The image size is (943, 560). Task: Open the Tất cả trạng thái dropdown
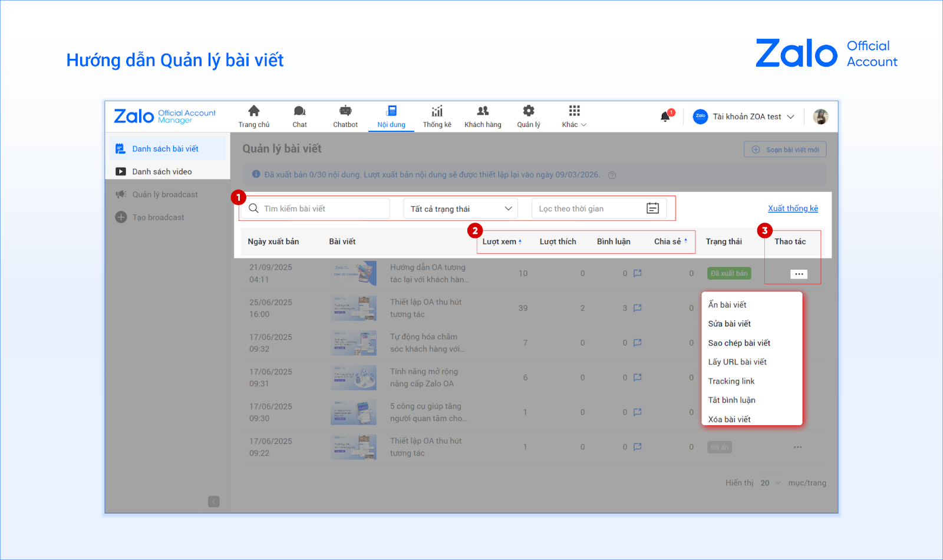point(460,208)
